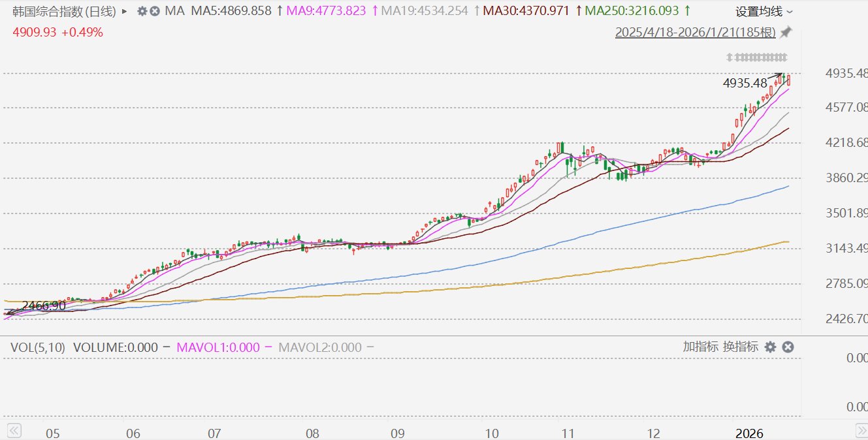The image size is (868, 440).
Task: Click 换指标 to switch indicator
Action: [x=741, y=347]
